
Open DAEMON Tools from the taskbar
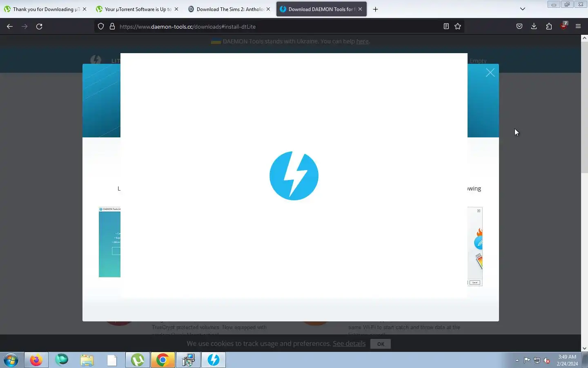click(x=214, y=360)
